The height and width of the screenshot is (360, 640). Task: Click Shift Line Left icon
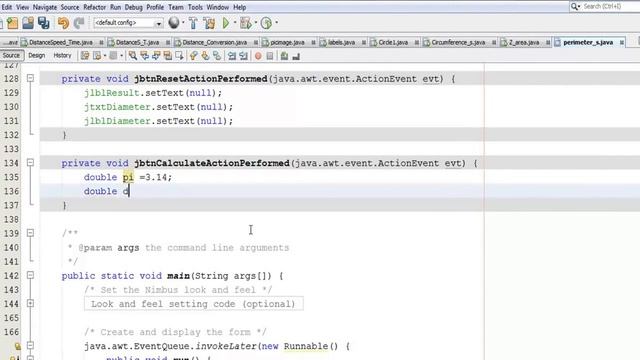232,56
